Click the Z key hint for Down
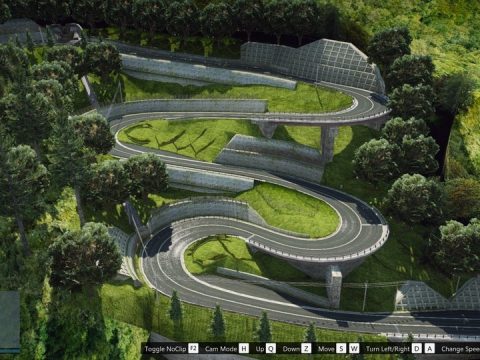Viewport: 480px width, 360px height. [306, 349]
